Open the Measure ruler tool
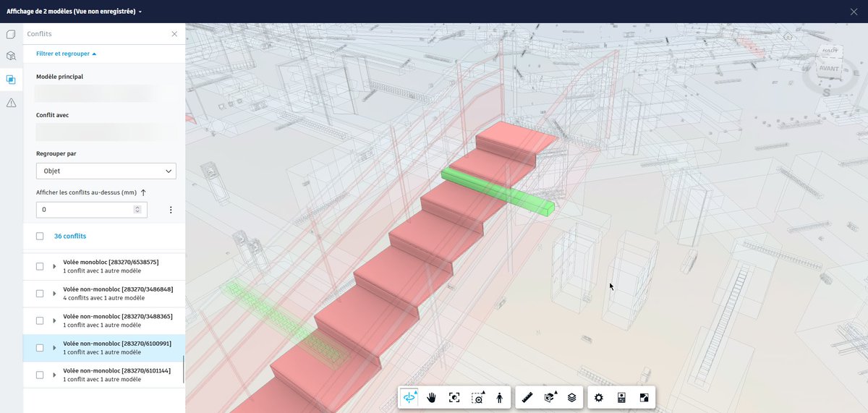868x413 pixels. coord(527,397)
